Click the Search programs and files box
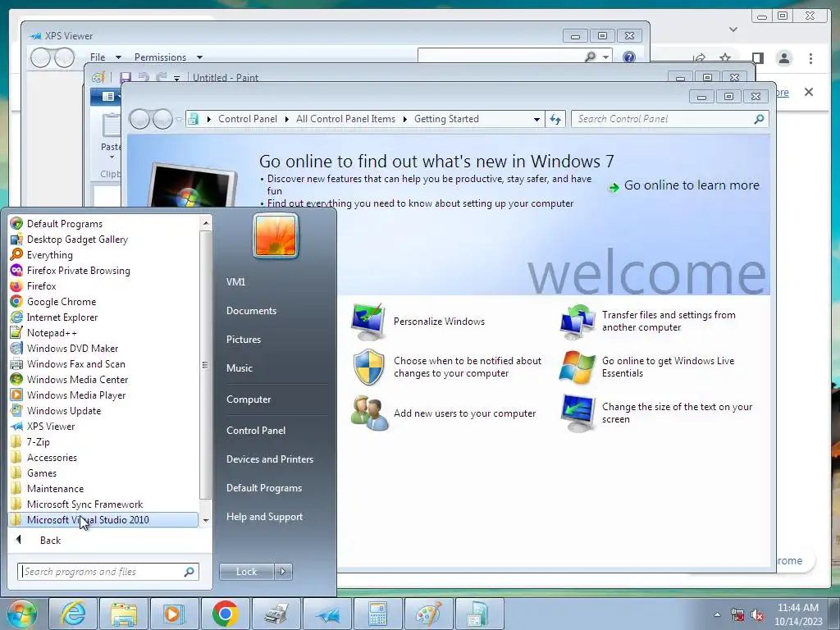The width and height of the screenshot is (840, 630). point(108,572)
